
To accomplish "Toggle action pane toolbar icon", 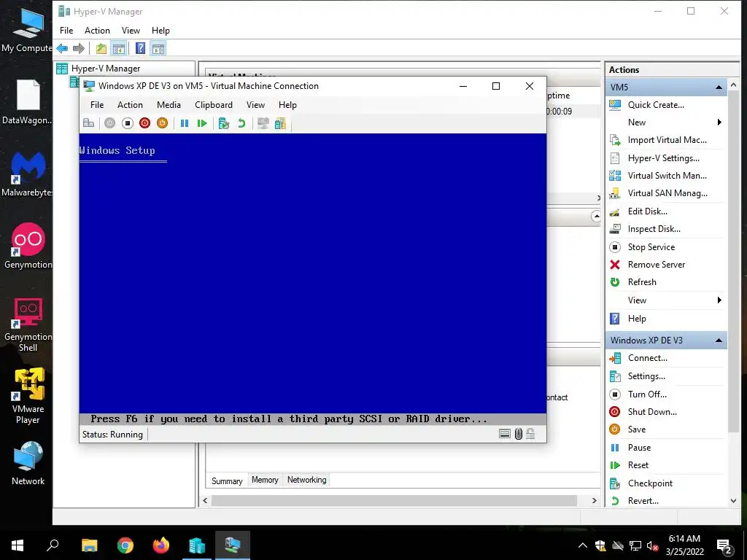I will point(158,48).
